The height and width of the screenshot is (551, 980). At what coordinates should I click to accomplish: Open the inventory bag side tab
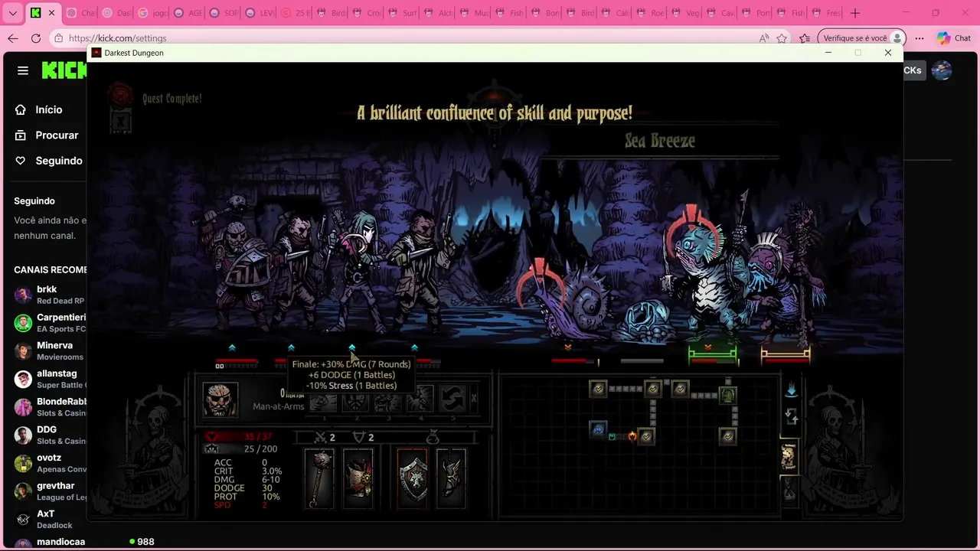tap(788, 490)
